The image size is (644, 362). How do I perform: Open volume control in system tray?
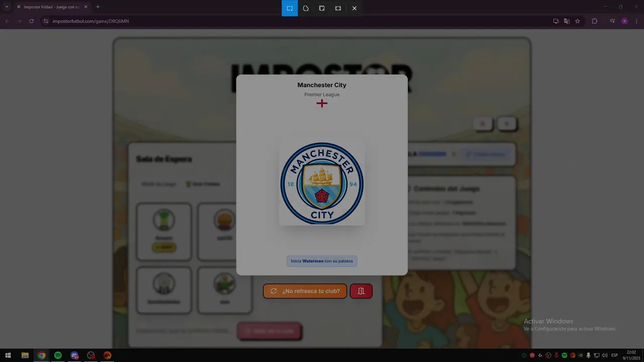[604, 355]
